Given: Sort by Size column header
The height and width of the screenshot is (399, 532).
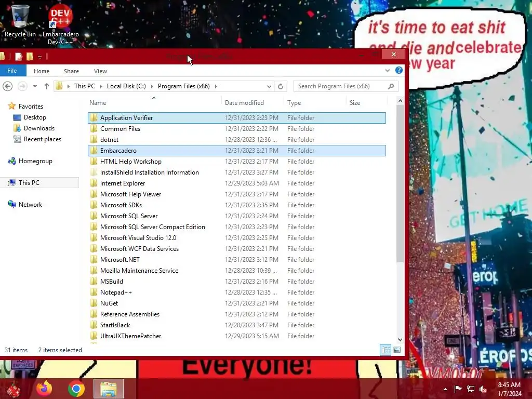Looking at the screenshot, I should [367, 102].
